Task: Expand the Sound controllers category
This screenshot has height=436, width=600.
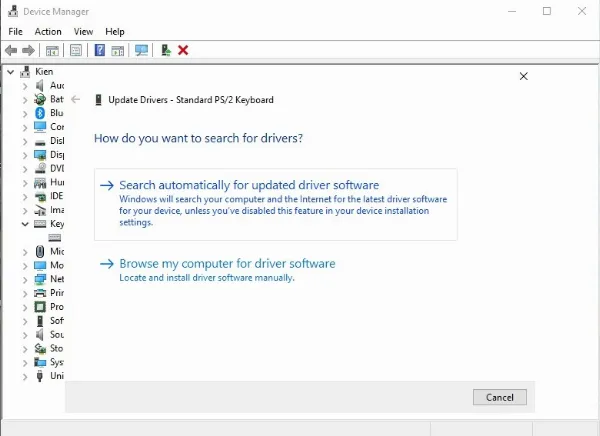Action: tap(25, 335)
